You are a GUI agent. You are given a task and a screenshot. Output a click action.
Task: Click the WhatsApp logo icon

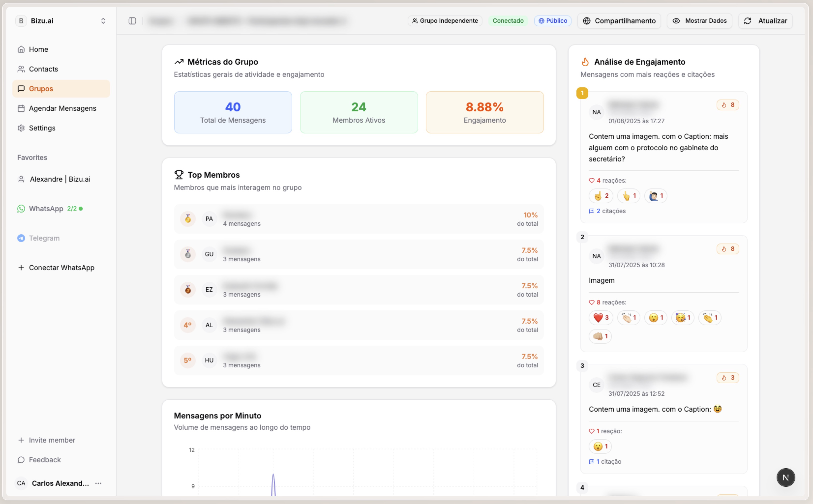point(21,209)
